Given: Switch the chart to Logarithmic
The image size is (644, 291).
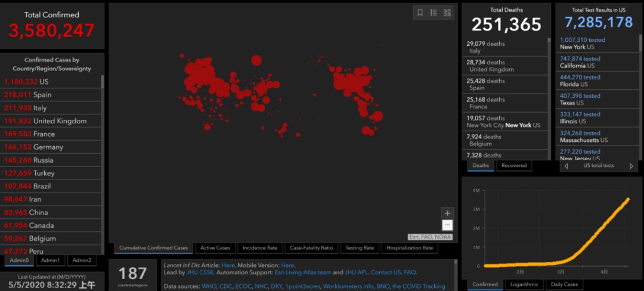Looking at the screenshot, I should tap(524, 284).
